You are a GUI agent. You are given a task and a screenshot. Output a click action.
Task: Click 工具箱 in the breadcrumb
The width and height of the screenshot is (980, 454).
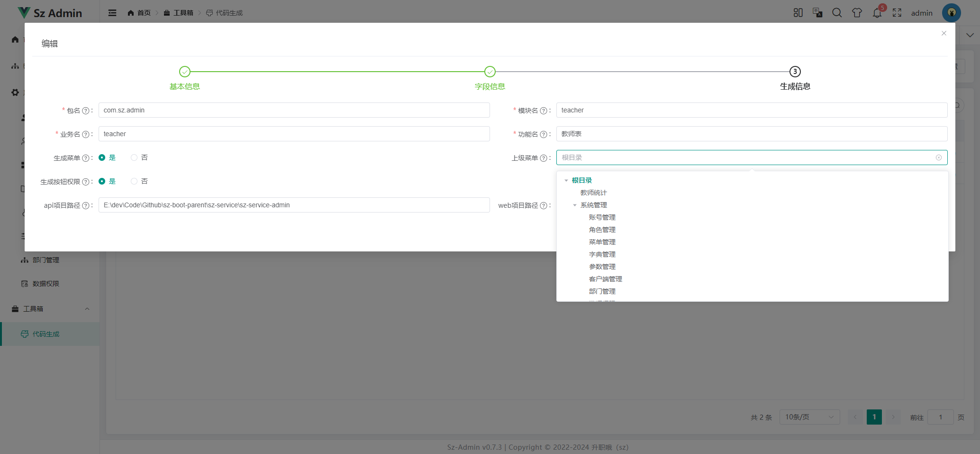point(183,13)
